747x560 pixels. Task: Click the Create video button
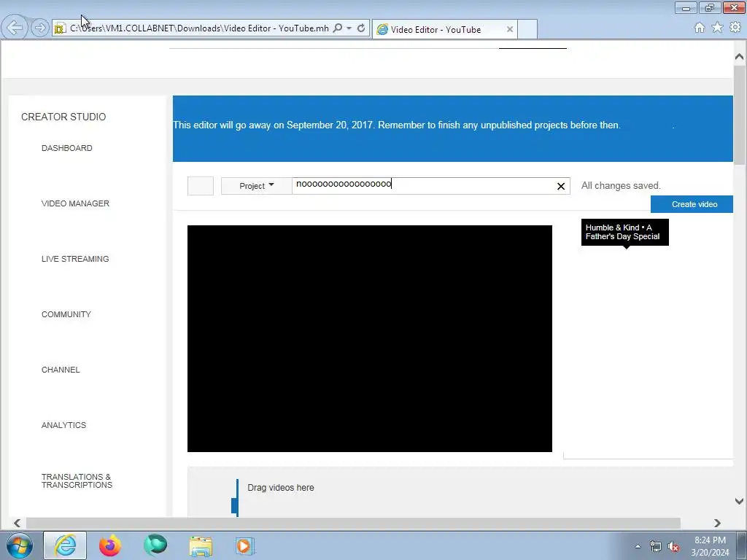(692, 204)
